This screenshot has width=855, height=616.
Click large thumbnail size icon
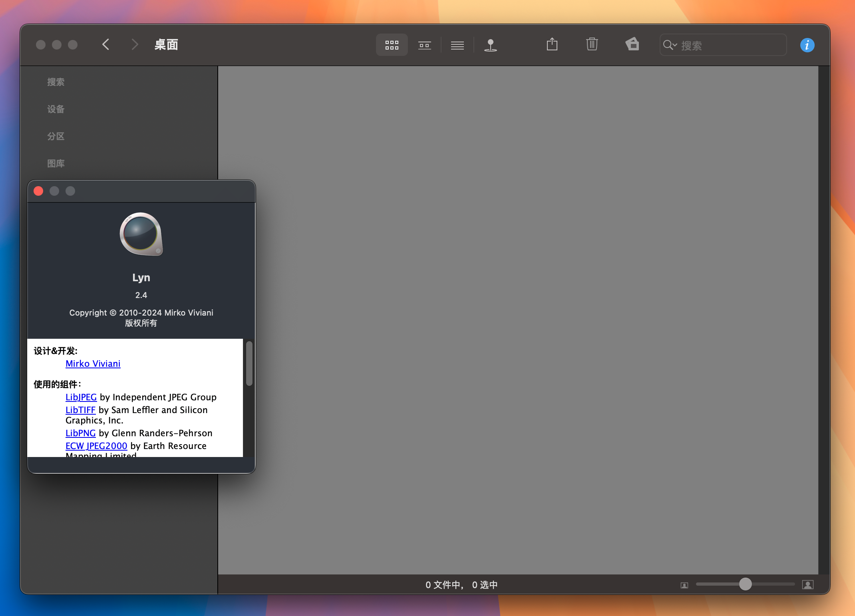[x=807, y=585]
